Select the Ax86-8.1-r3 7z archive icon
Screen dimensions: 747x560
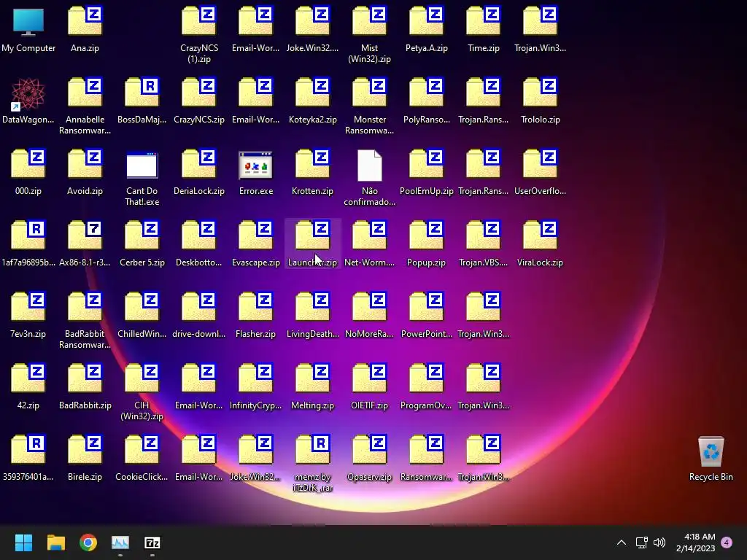point(85,236)
